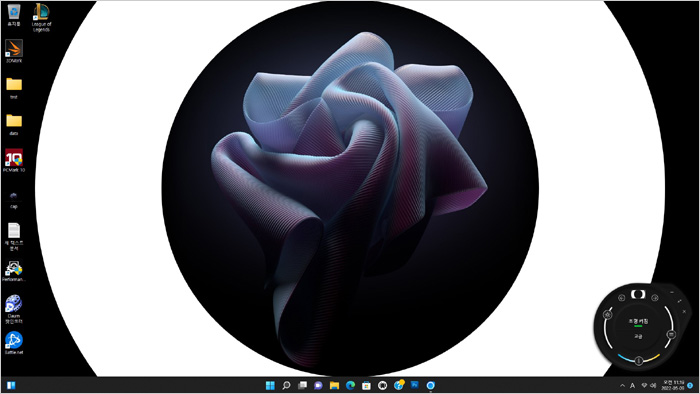Open the notification count badge
This screenshot has width=700, height=394.
pos(690,386)
